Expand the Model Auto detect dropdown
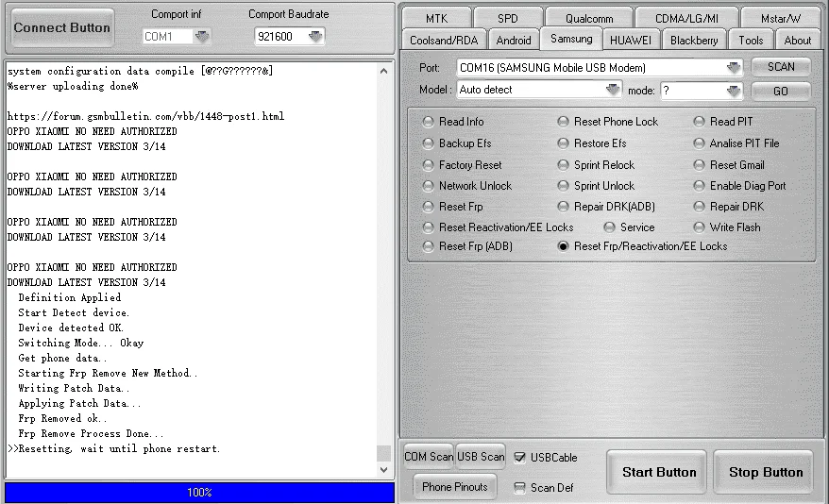 click(x=613, y=90)
